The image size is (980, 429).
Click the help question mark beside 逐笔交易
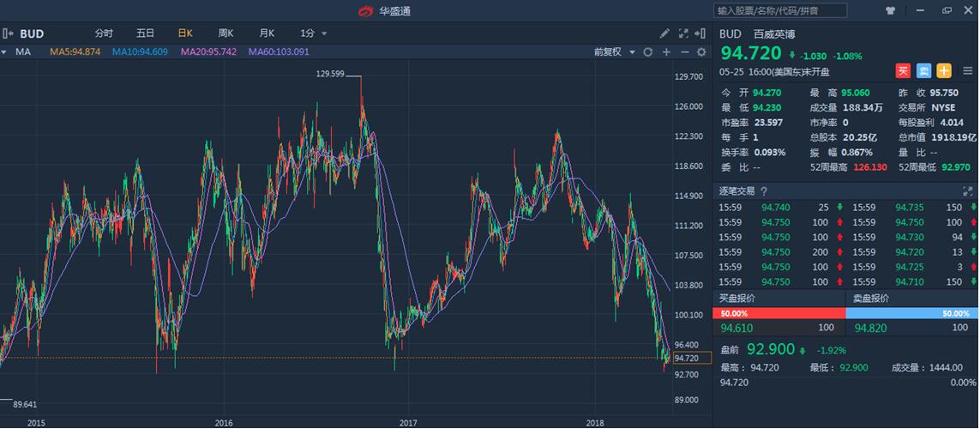(764, 191)
